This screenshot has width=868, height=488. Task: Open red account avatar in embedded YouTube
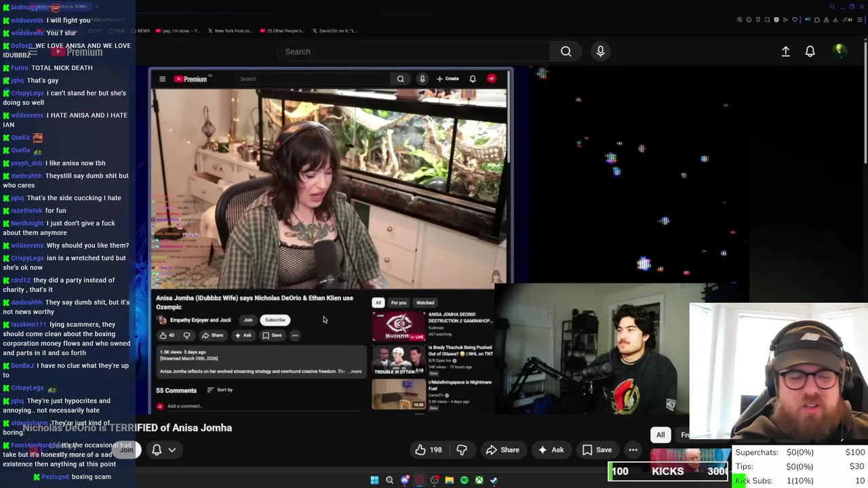click(x=491, y=79)
